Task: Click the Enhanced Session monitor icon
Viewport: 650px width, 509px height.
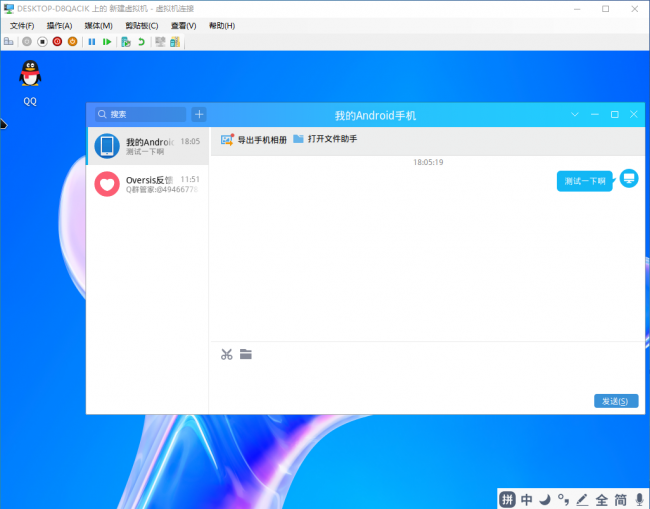Action: click(160, 41)
